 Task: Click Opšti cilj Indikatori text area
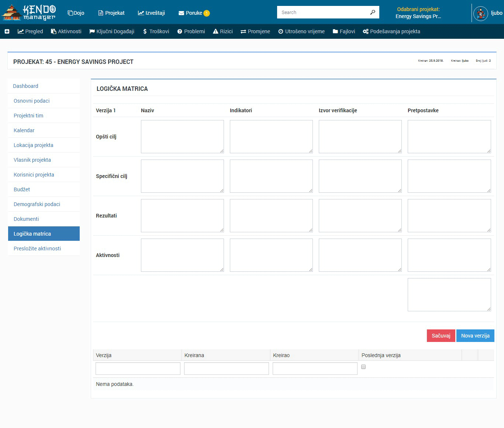coord(271,137)
